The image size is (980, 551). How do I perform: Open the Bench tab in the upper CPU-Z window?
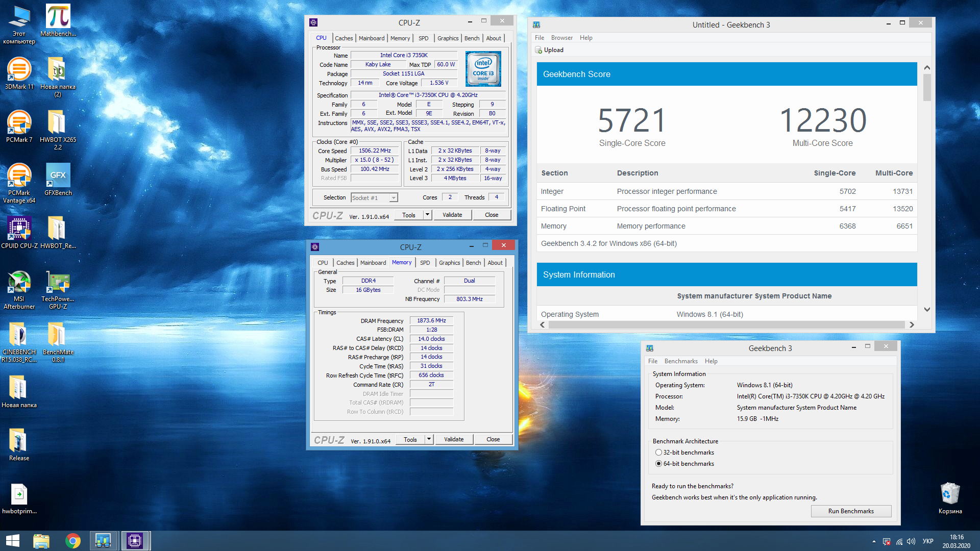(472, 38)
